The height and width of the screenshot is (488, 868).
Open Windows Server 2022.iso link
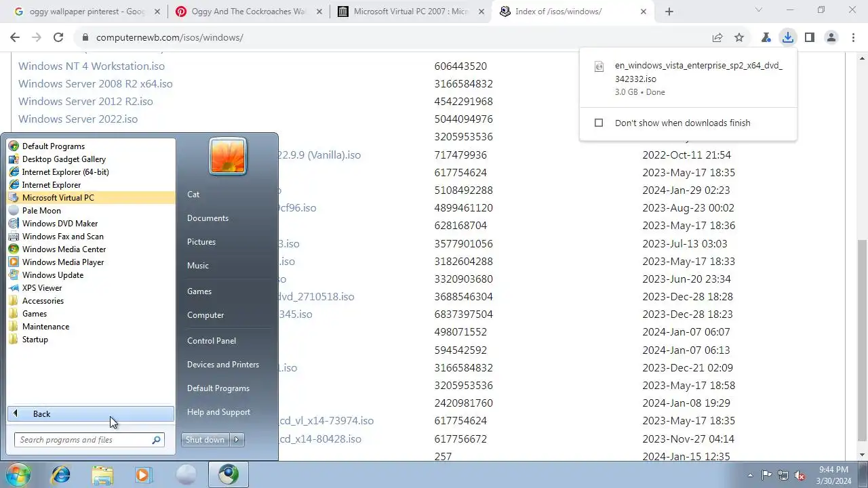(x=78, y=119)
